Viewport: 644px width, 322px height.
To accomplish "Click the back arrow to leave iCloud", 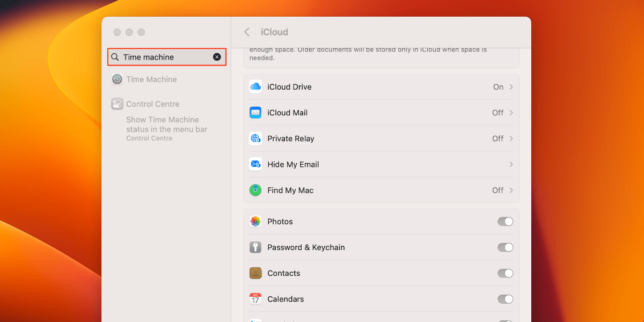I will pos(246,32).
